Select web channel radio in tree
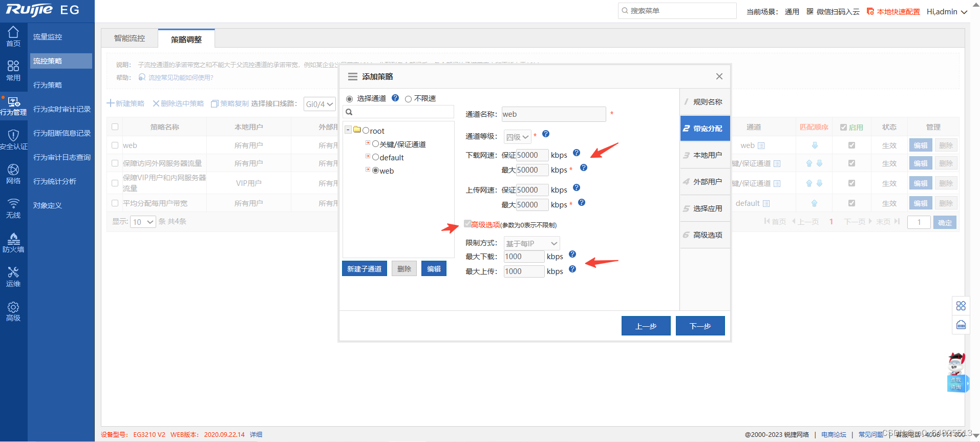The width and height of the screenshot is (980, 442). tap(375, 171)
